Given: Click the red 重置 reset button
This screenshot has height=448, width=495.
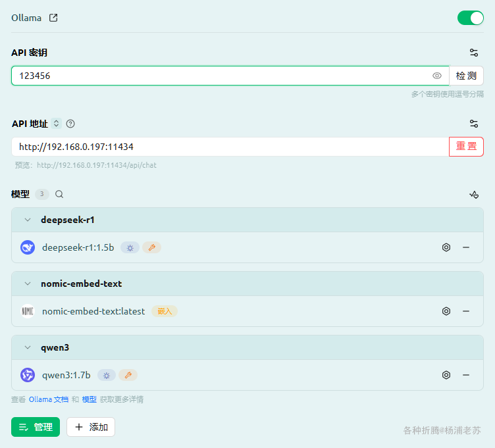Looking at the screenshot, I should [x=466, y=147].
